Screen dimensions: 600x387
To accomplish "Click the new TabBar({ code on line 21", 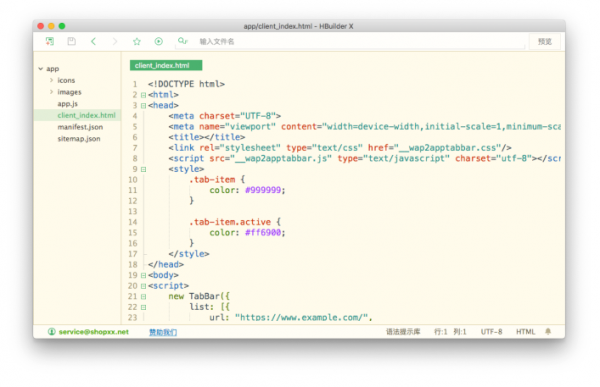I will tap(199, 296).
